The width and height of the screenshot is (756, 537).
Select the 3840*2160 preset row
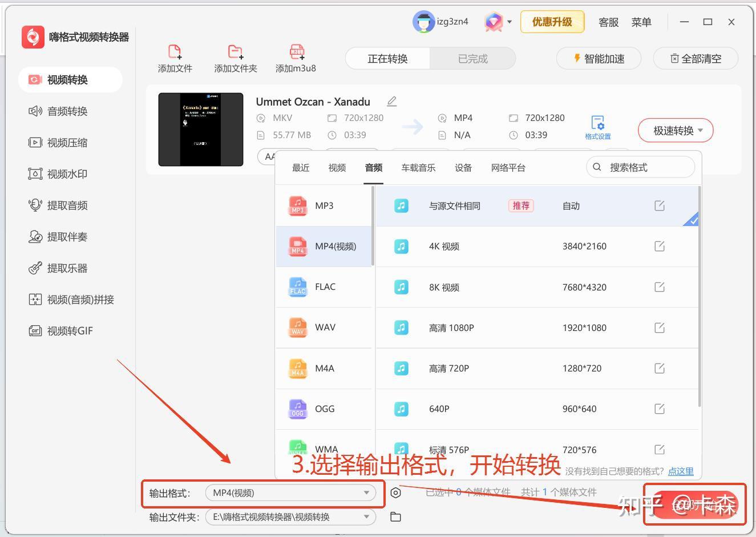pyautogui.click(x=537, y=247)
